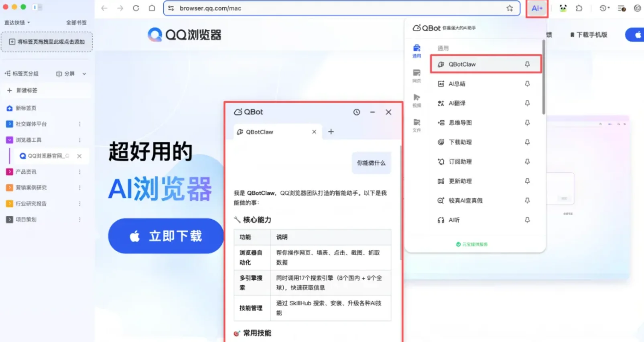Open the extensions puzzle icon
This screenshot has width=644, height=342.
pyautogui.click(x=579, y=8)
